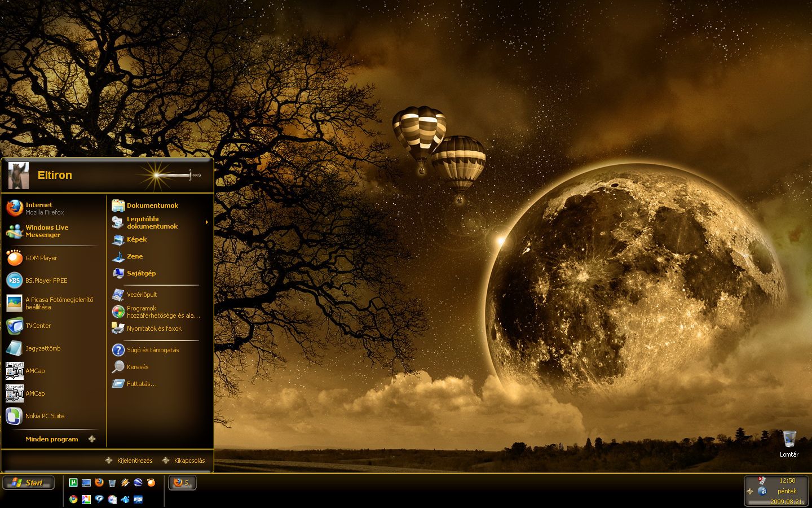Click the 2009.08.21. date text
Screen dimensions: 812x508
pyautogui.click(x=786, y=502)
